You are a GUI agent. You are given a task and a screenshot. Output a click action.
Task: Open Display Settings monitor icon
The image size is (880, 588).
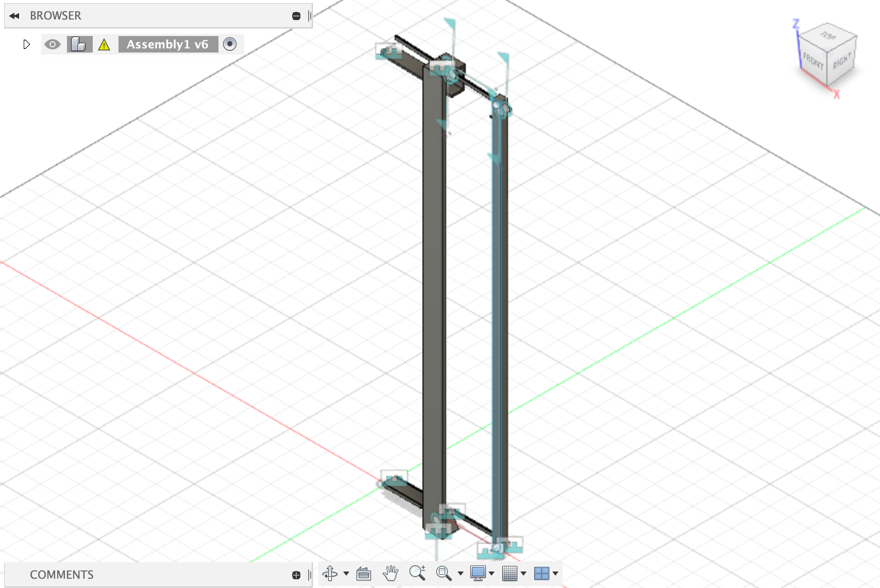tap(478, 573)
